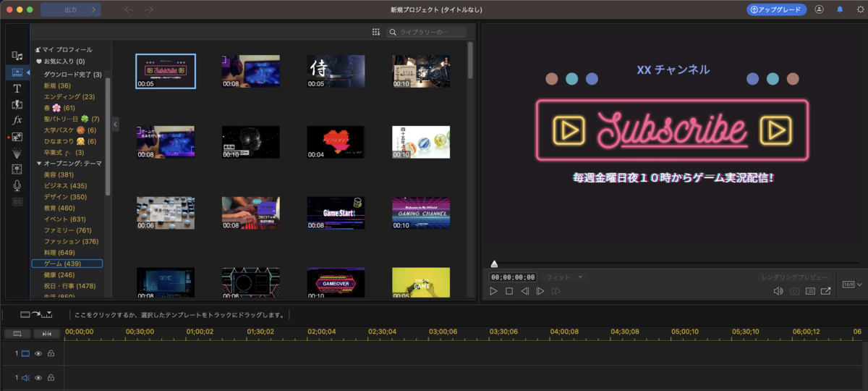
Task: Toggle visibility of video track 1
Action: coord(38,353)
